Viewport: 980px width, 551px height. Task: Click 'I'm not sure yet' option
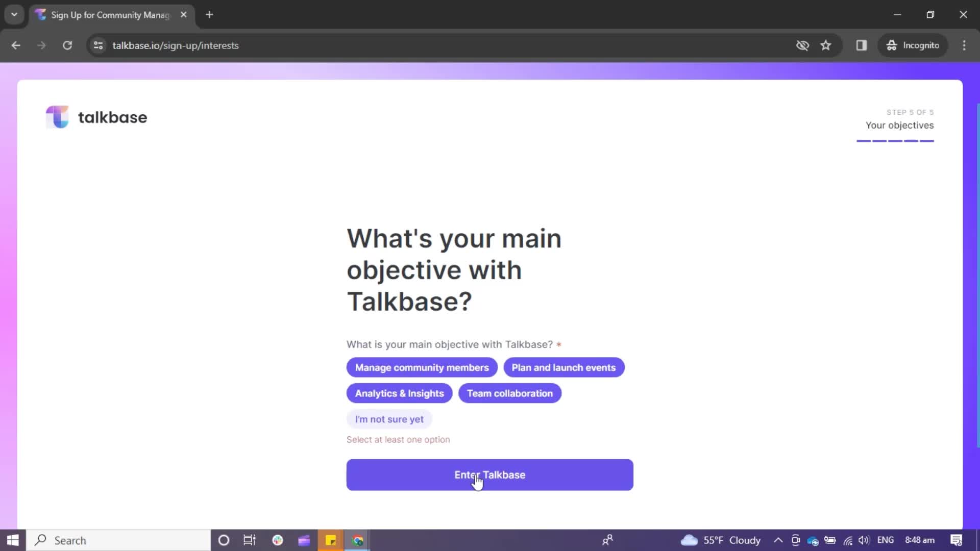tap(390, 419)
